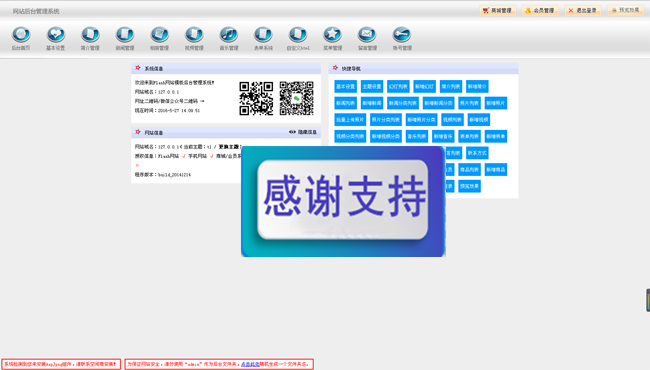Image resolution: width=650 pixels, height=370 pixels.
Task: Open the 简介管理 icon
Action: click(90, 34)
